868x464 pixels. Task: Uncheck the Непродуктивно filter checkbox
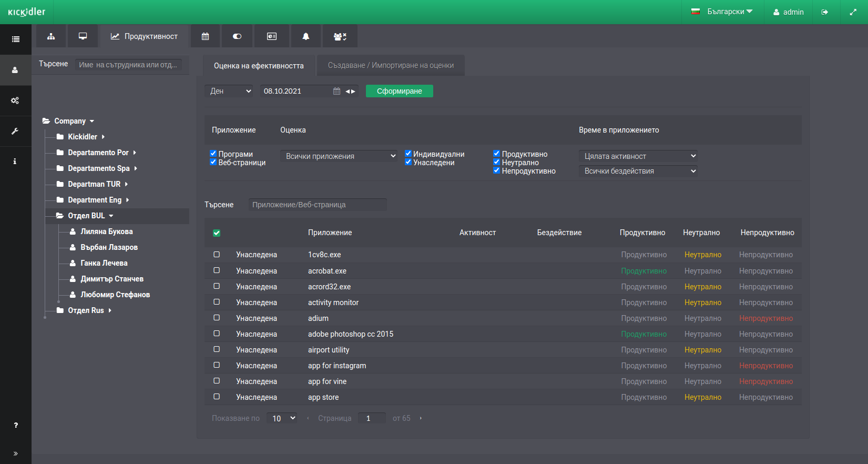[496, 170]
